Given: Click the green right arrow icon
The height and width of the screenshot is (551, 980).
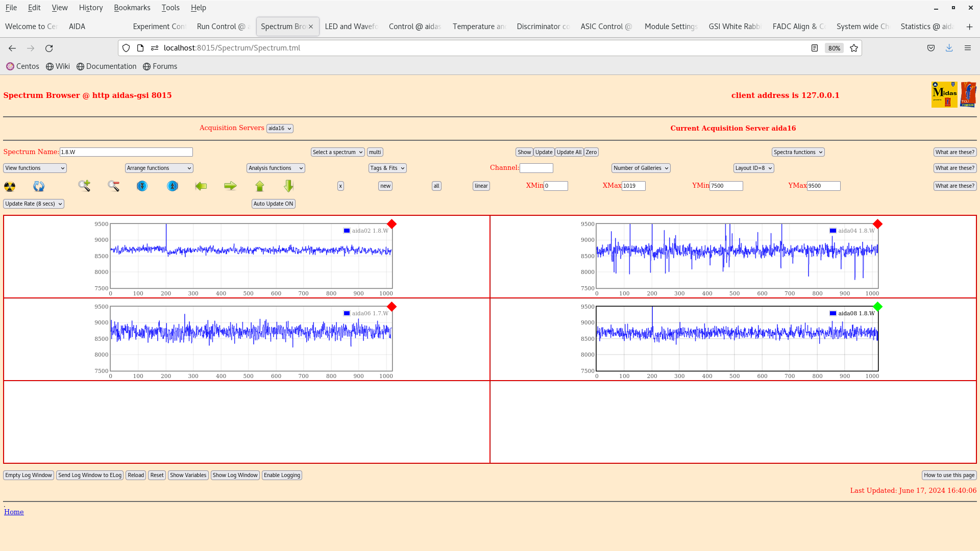Looking at the screenshot, I should click(230, 186).
